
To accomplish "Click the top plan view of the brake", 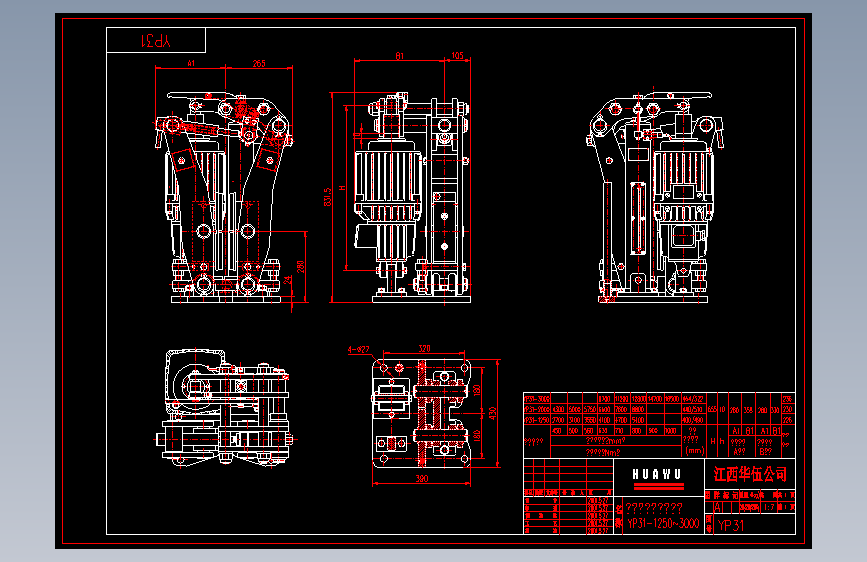I will tap(223, 407).
